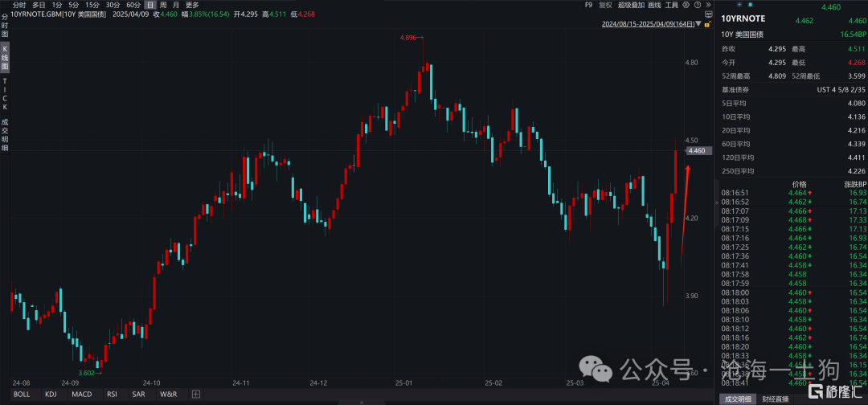Select the 08:16:51 trade row
Viewport: 868px width, 405px height.
792,193
